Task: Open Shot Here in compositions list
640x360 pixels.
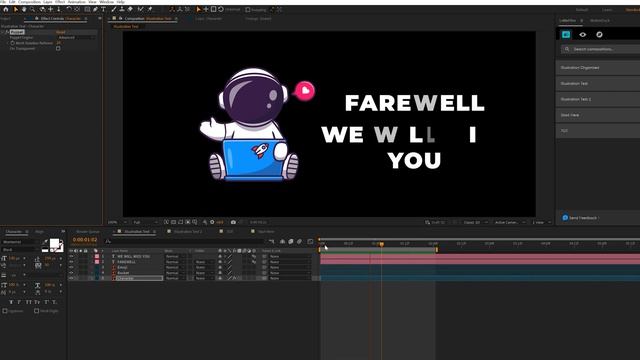Action: [598, 115]
